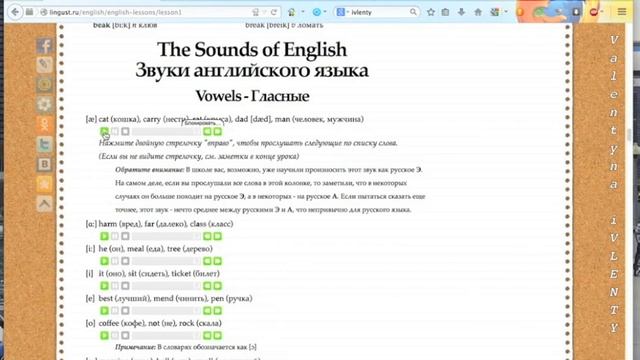The image size is (640, 360).
Task: Open the downloads arrow icon
Action: click(x=462, y=12)
